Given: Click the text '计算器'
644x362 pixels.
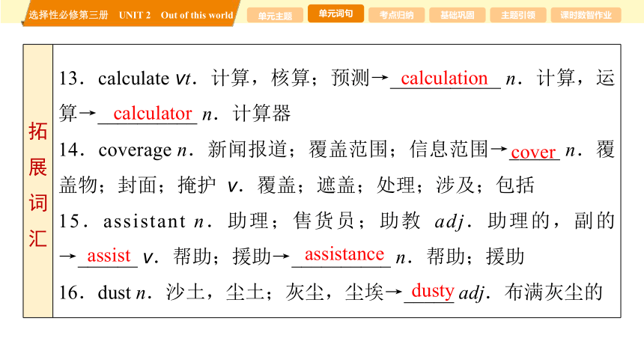Looking at the screenshot, I should (x=261, y=114).
